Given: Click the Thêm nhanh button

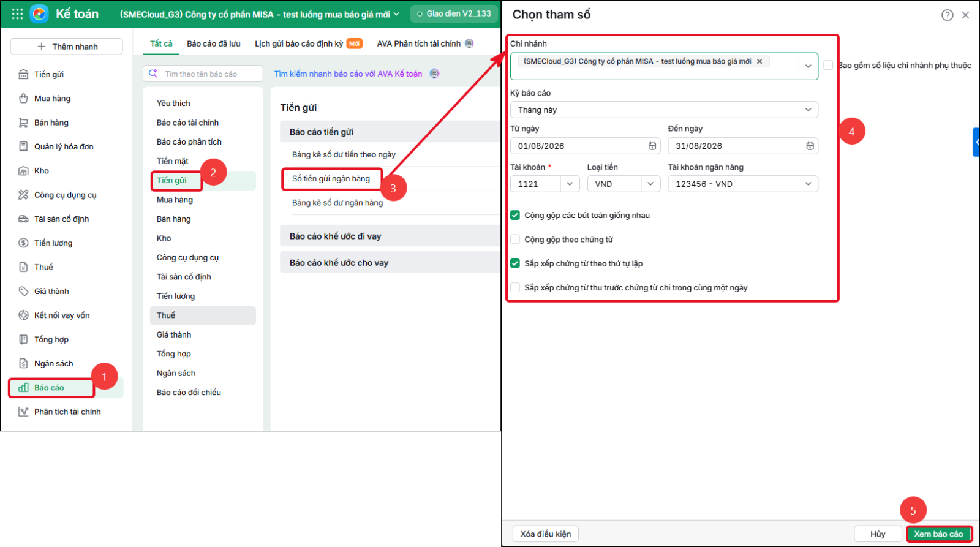Looking at the screenshot, I should click(67, 47).
